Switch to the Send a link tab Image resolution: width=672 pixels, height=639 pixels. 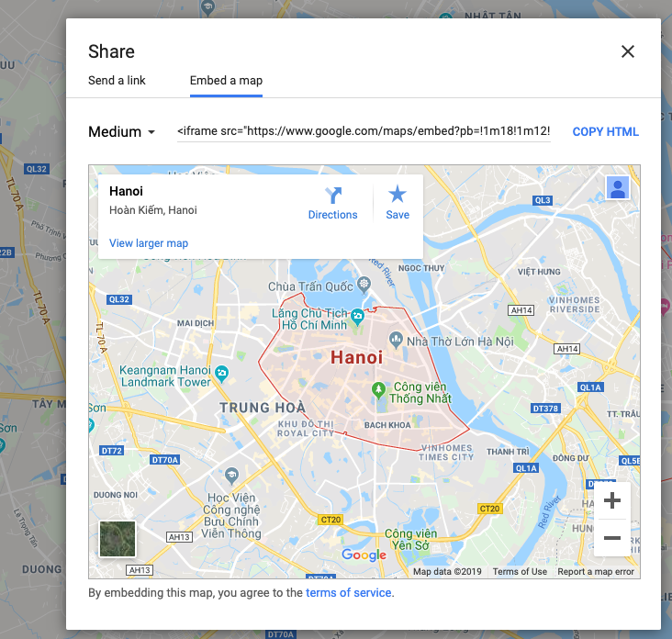click(117, 81)
